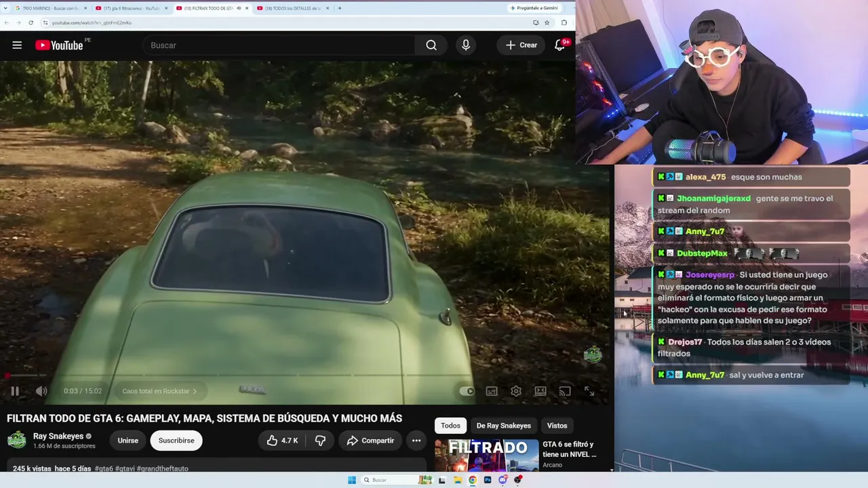This screenshot has width=868, height=488.
Task: Pause the video with the pause button
Action: click(x=15, y=391)
